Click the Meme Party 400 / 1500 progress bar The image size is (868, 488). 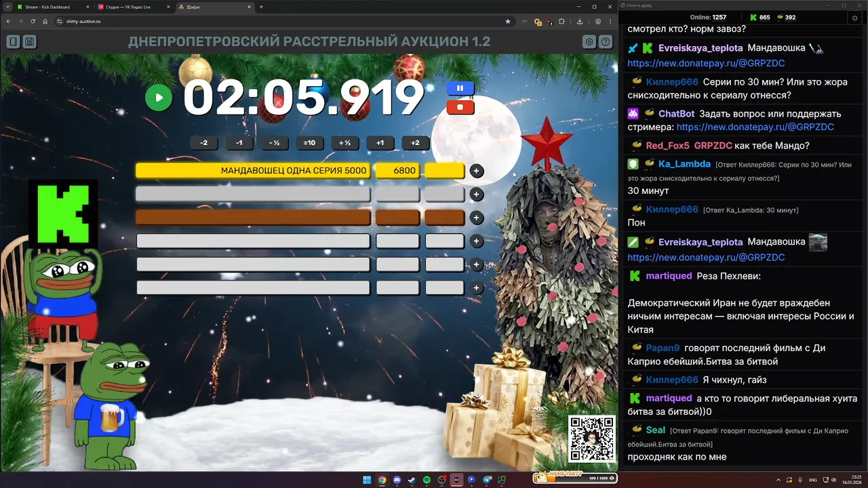point(575,478)
